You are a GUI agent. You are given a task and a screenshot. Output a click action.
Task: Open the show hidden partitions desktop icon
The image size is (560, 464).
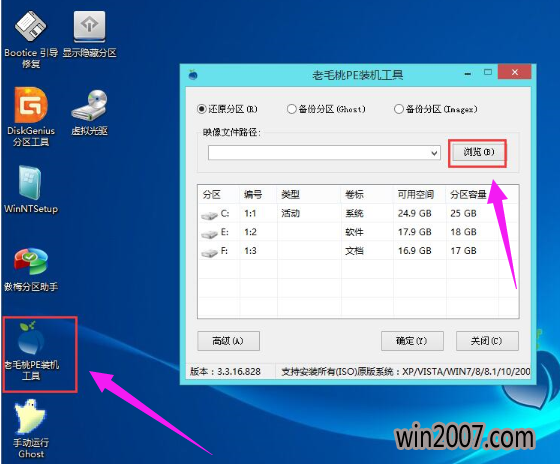click(89, 34)
